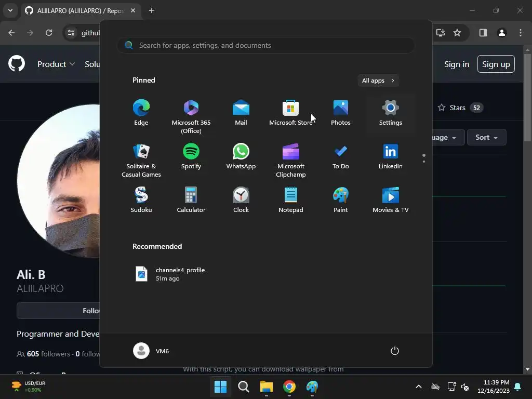Open Chrome profile avatar menu
This screenshot has height=399, width=532.
coord(502,33)
